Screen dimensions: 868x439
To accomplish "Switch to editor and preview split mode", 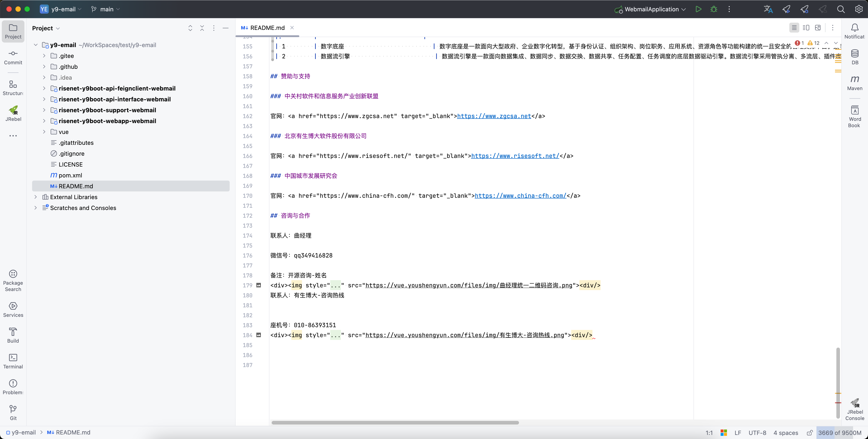I will 806,28.
